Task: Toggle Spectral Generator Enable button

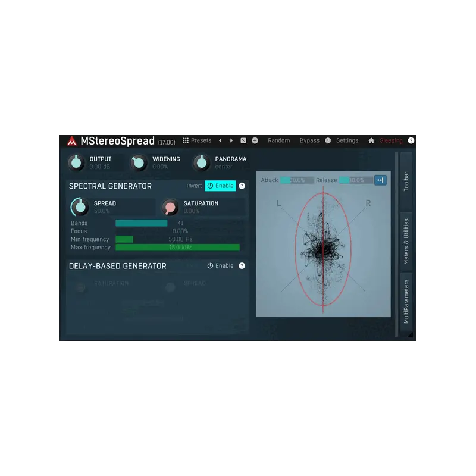Action: pos(220,186)
